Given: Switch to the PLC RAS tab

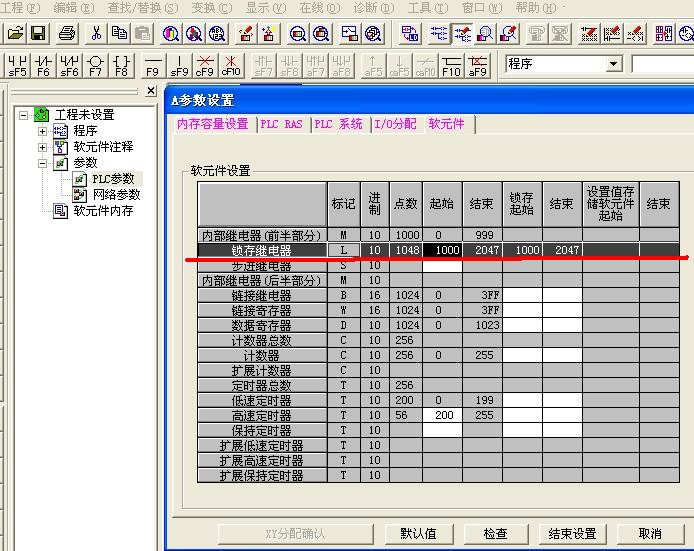Looking at the screenshot, I should click(x=281, y=124).
